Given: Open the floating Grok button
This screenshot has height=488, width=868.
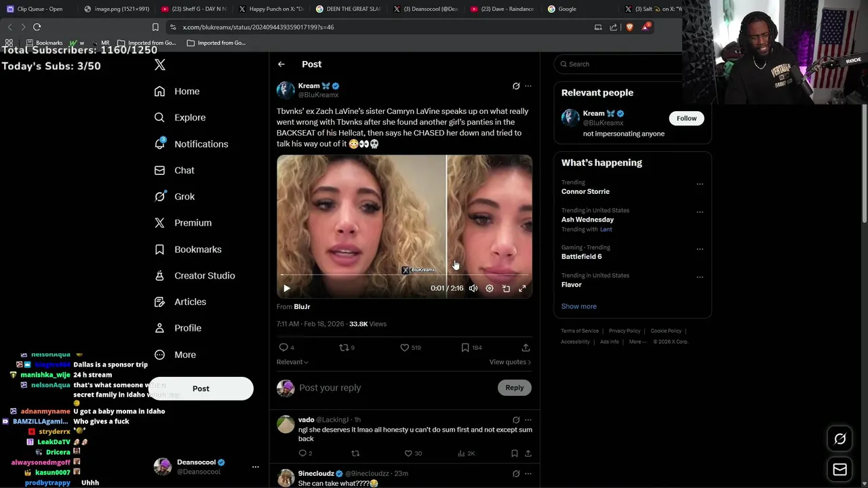Looking at the screenshot, I should (840, 439).
